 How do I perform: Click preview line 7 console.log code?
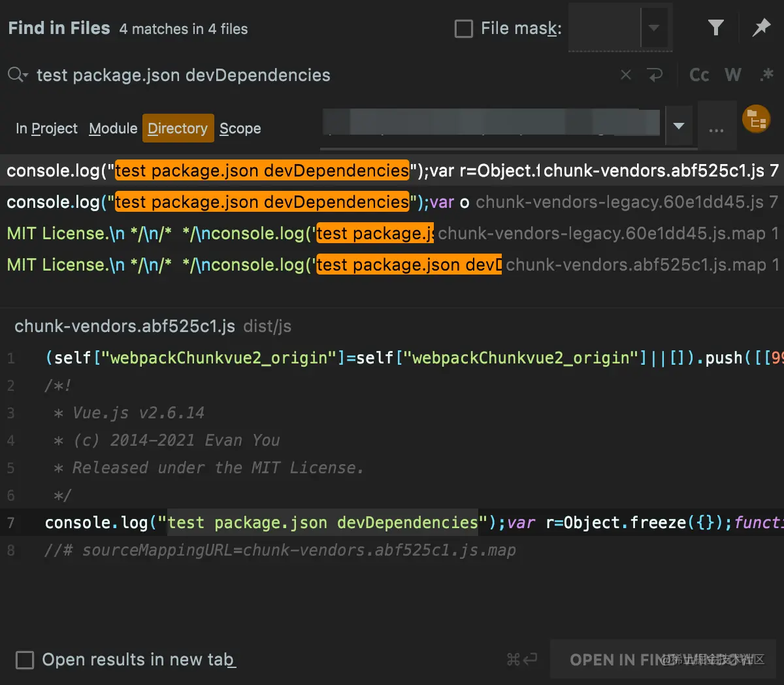[x=414, y=523]
